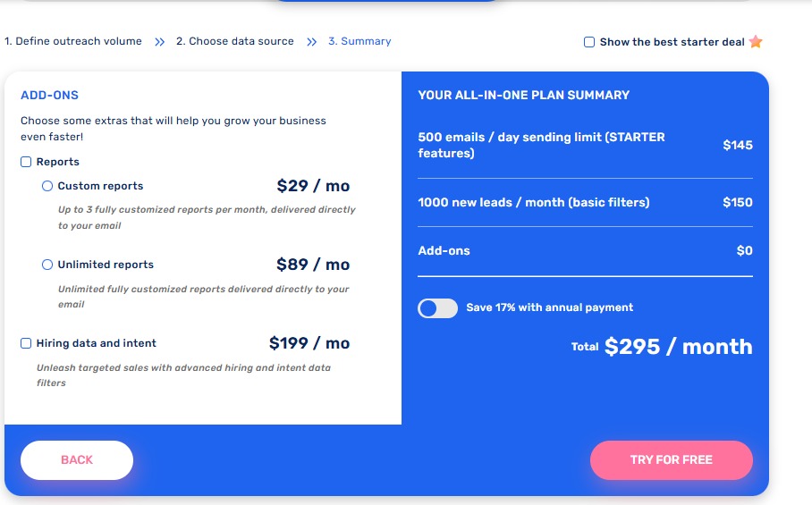812x505 pixels.
Task: Enable the Show the best starter deal checkbox
Action: click(x=588, y=42)
